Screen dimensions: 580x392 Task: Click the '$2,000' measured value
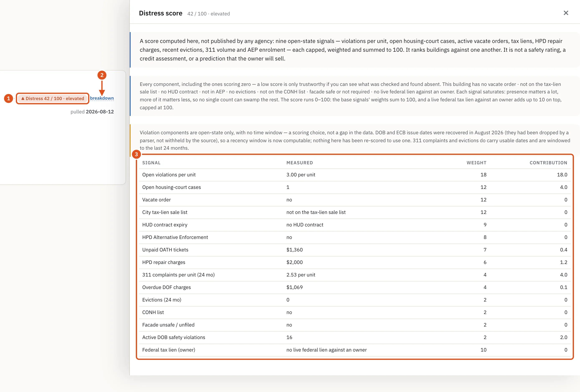pos(295,262)
